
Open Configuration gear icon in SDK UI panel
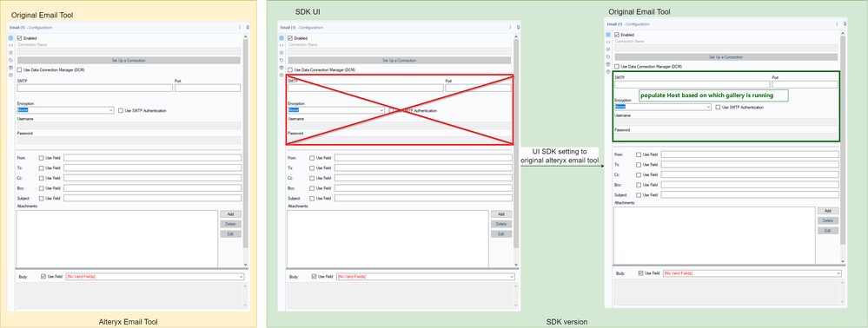click(282, 37)
